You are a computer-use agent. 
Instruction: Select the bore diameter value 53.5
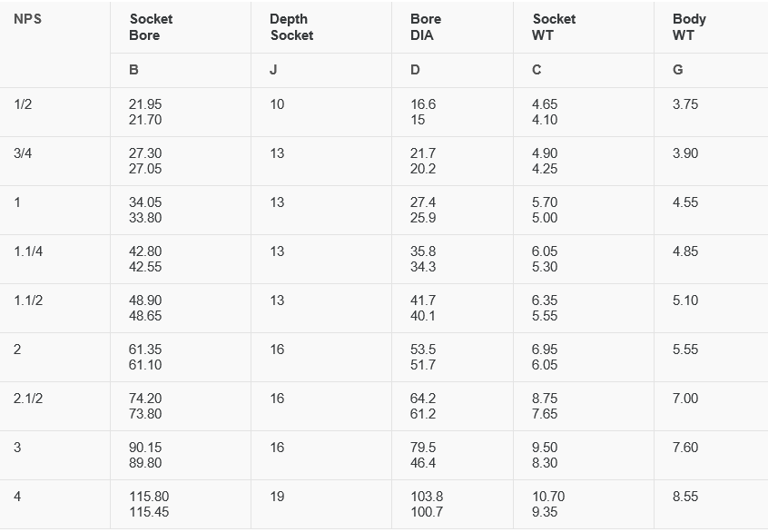click(423, 350)
